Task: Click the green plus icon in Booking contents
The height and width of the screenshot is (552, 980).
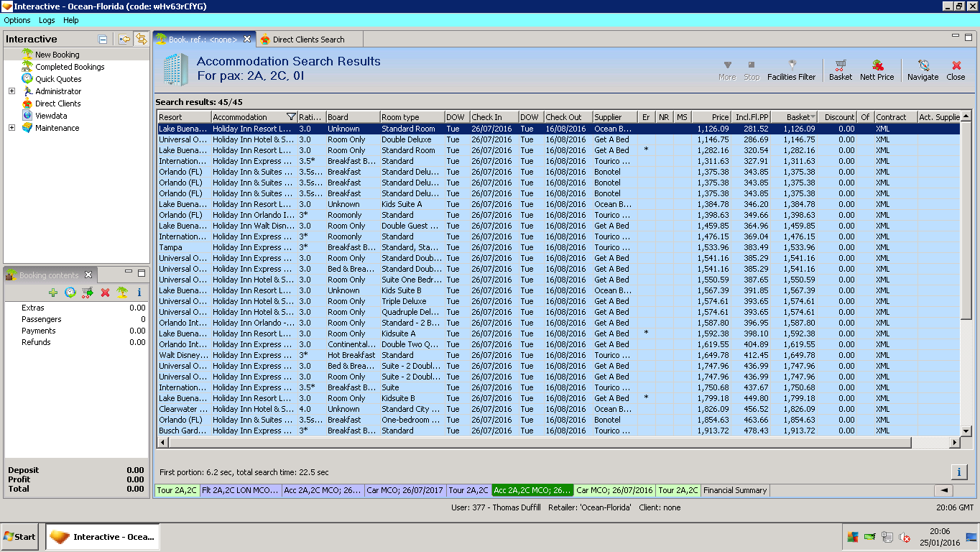Action: [x=53, y=293]
